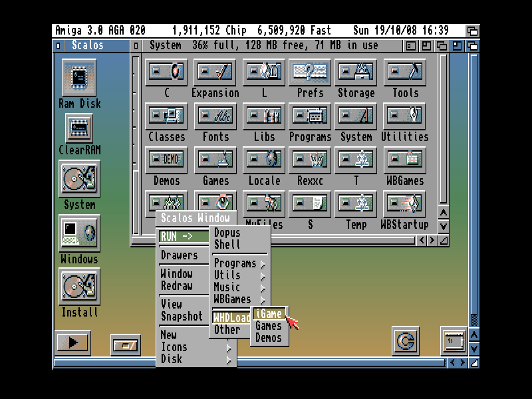Open the System disk icon on desktop
This screenshot has width=532, height=399.
(79, 179)
